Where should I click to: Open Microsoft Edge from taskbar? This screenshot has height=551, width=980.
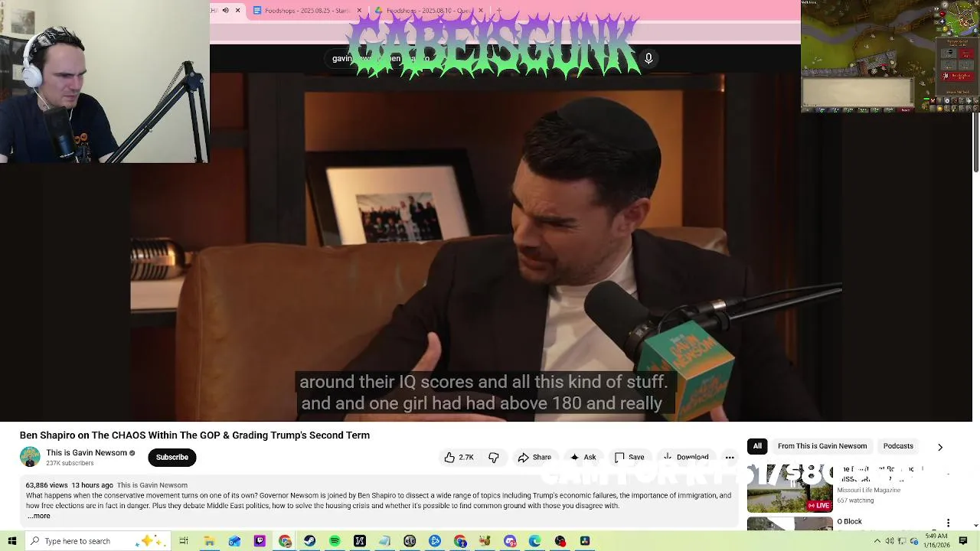click(535, 541)
